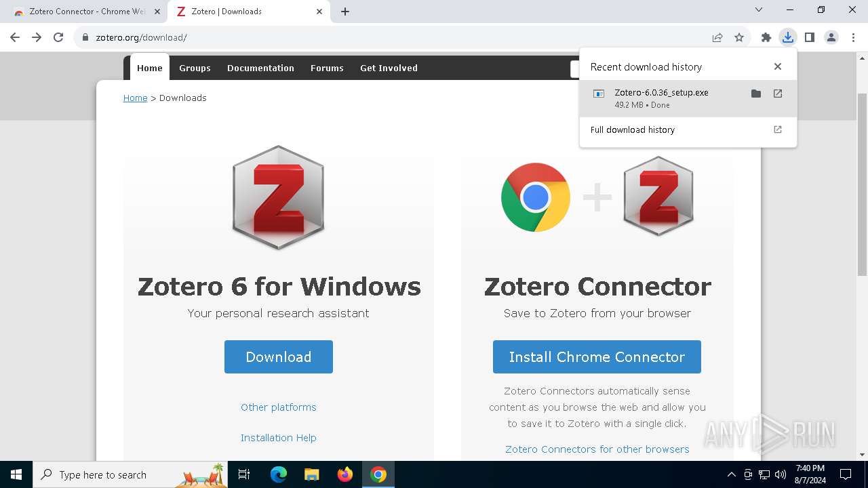Open the Installation Help link
This screenshot has width=868, height=488.
(x=279, y=438)
